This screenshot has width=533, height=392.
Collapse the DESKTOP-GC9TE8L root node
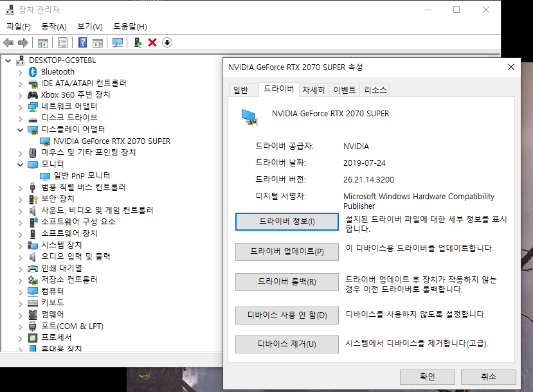click(8, 61)
